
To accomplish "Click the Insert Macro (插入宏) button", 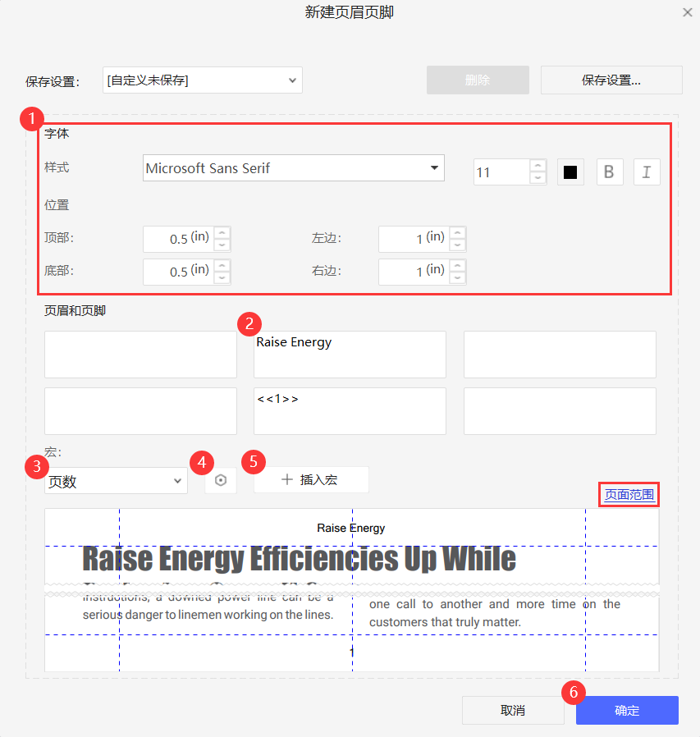I will 311,480.
